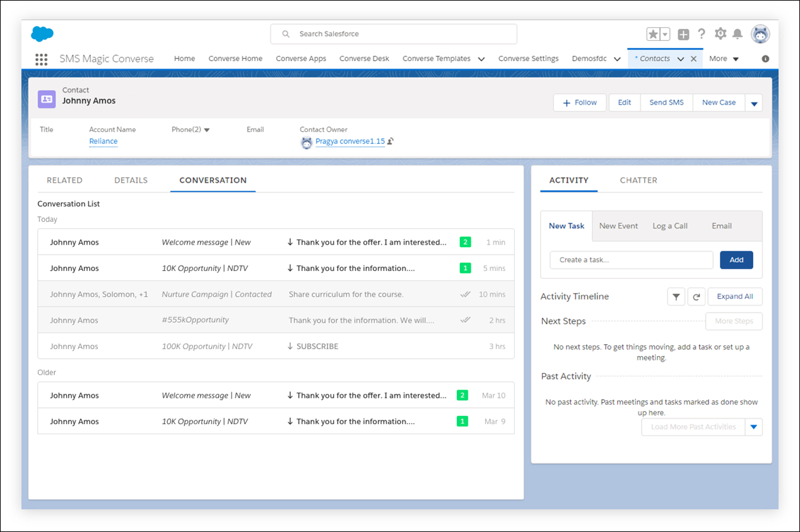
Task: Refresh the Activity Timeline
Action: click(x=696, y=297)
